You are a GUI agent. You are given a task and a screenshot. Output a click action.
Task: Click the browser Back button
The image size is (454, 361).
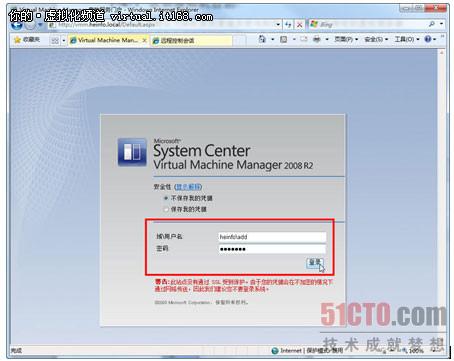coord(17,25)
